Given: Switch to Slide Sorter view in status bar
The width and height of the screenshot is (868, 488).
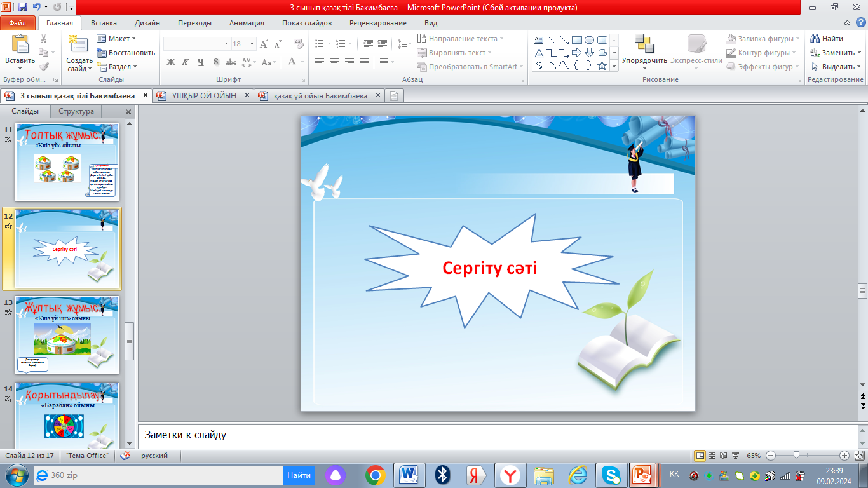Looking at the screenshot, I should (x=712, y=456).
